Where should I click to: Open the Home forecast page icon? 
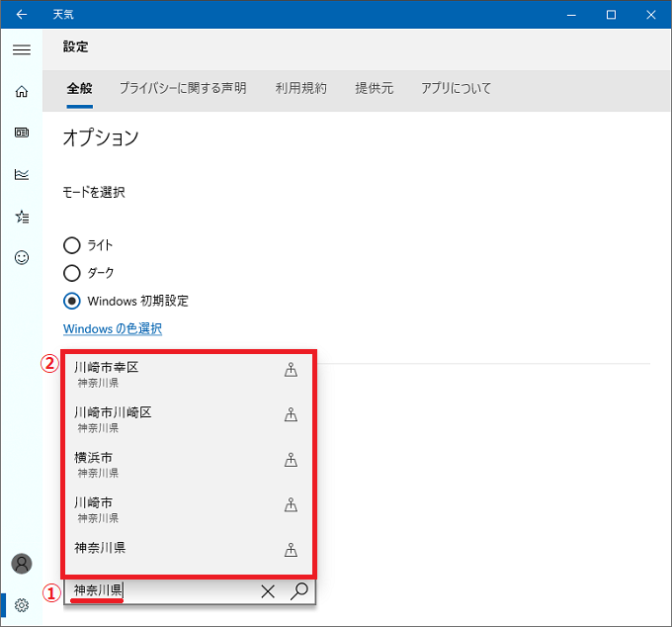[x=22, y=91]
